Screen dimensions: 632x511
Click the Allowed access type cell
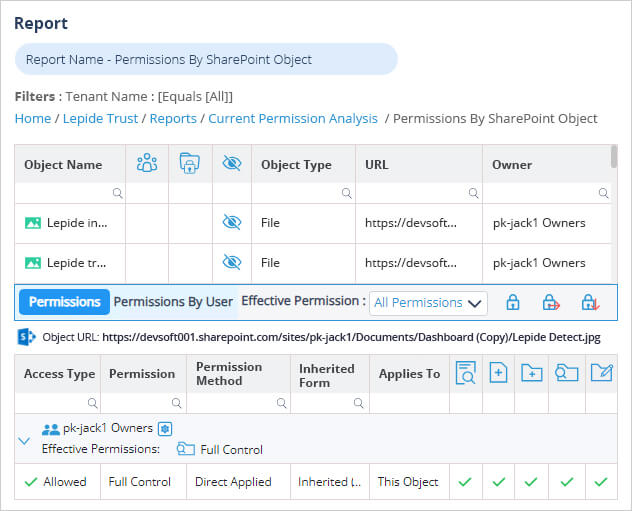point(57,482)
